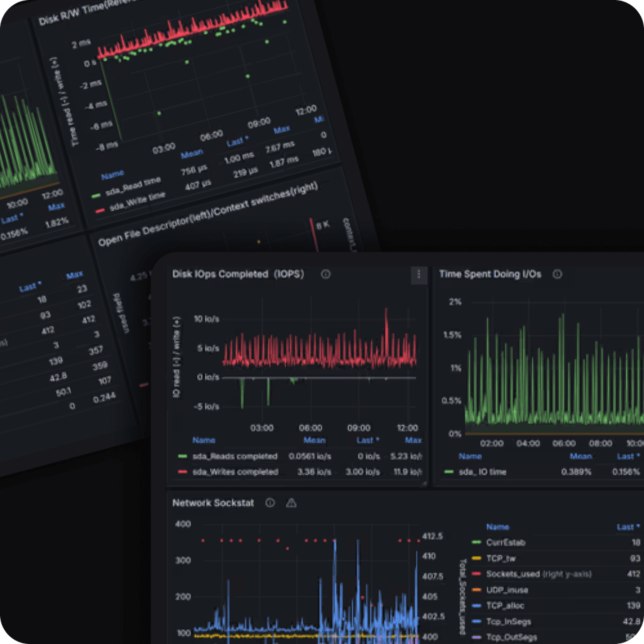Sort Time Spent Doing I/Os legend by Name
Viewport: 644px width, 644px height.
coord(470,456)
